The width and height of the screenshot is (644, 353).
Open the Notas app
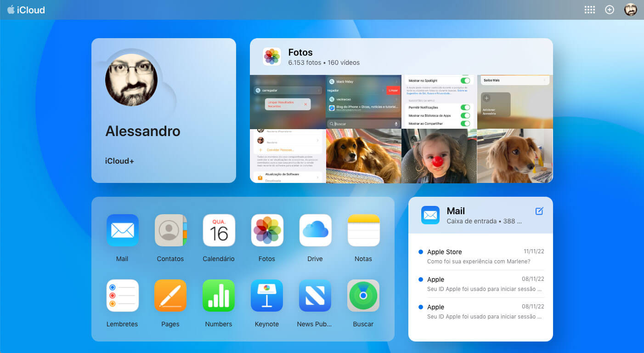coord(363,230)
